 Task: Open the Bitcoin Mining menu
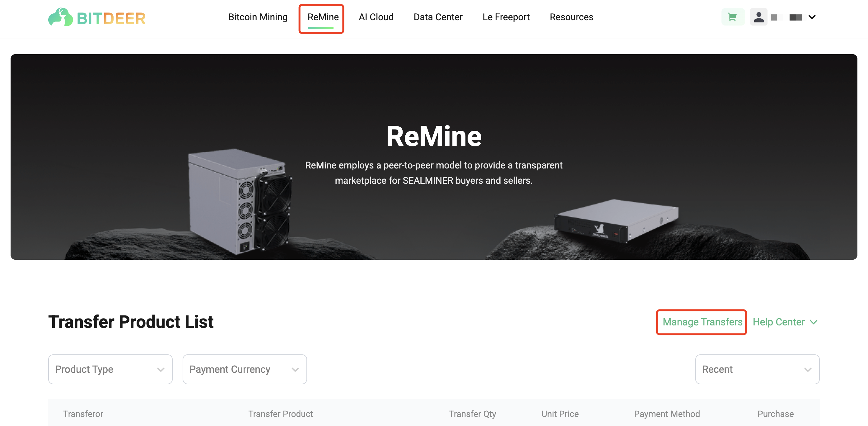(258, 17)
